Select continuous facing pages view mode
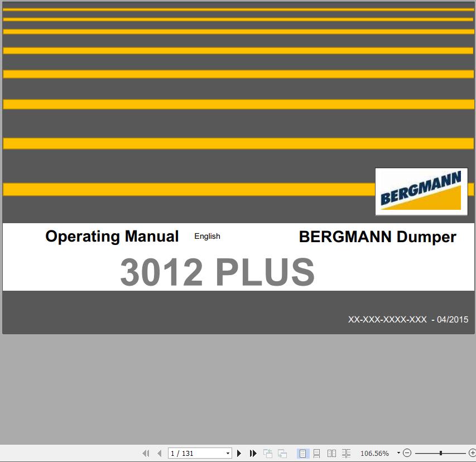 click(x=346, y=453)
